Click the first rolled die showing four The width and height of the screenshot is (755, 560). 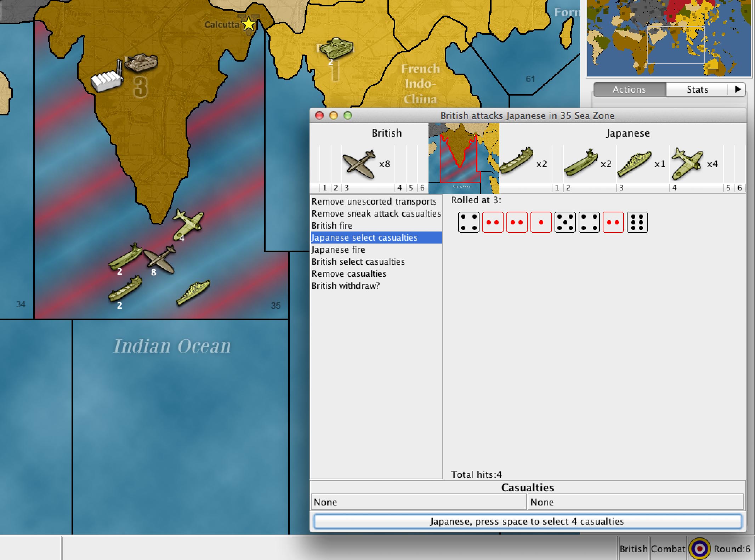(x=469, y=222)
